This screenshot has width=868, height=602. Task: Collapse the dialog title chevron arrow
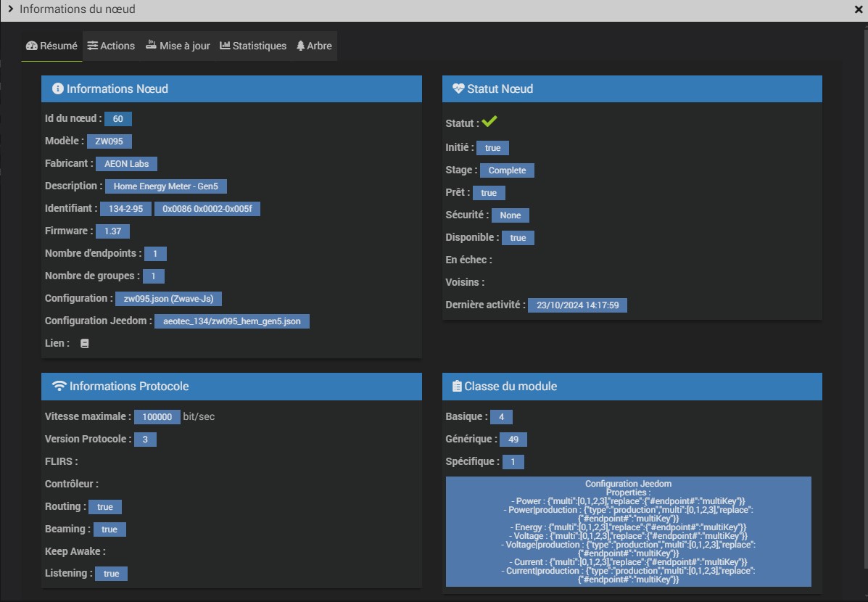pos(11,9)
